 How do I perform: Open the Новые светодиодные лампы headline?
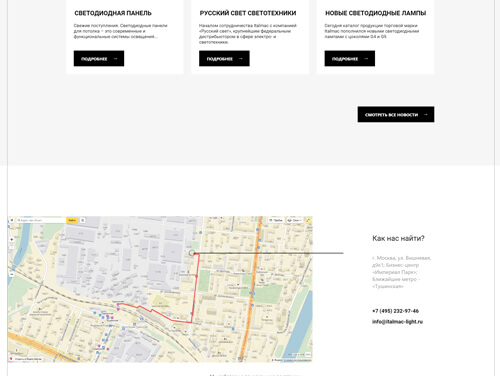tap(375, 13)
